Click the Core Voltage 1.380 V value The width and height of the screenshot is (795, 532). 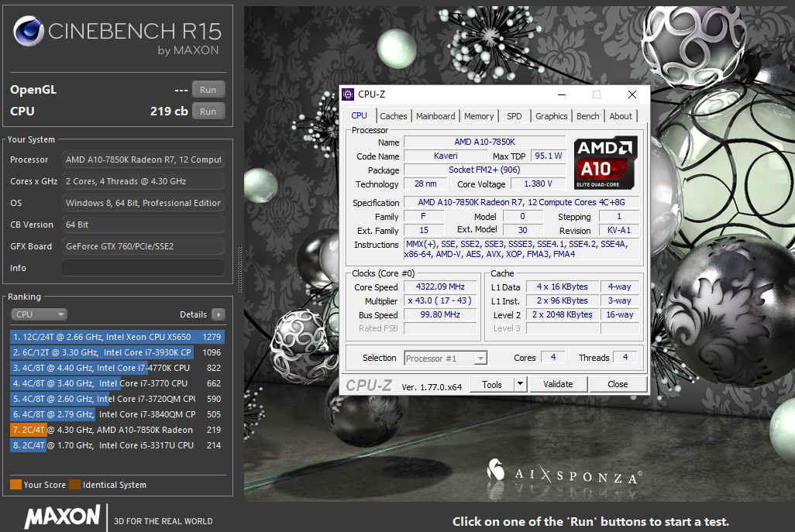tap(538, 184)
